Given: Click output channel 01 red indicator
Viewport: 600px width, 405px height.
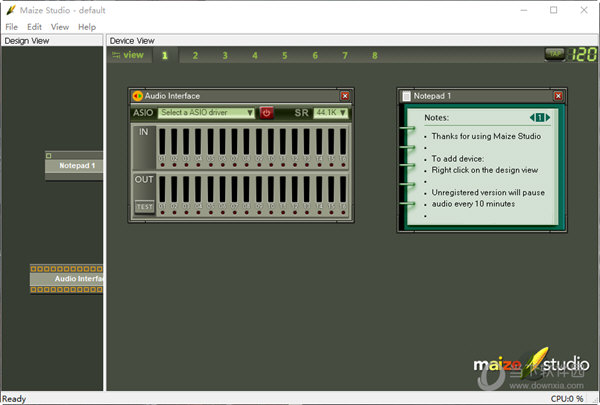Looking at the screenshot, I should [x=163, y=212].
